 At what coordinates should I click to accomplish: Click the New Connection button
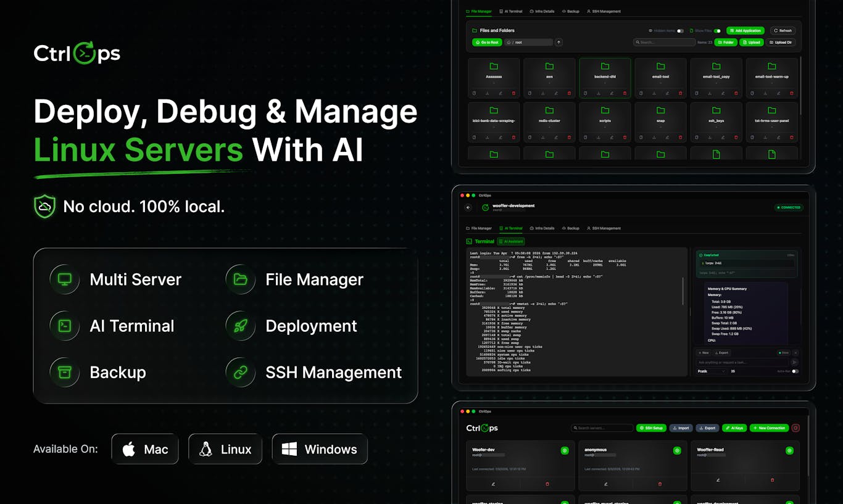click(x=770, y=428)
